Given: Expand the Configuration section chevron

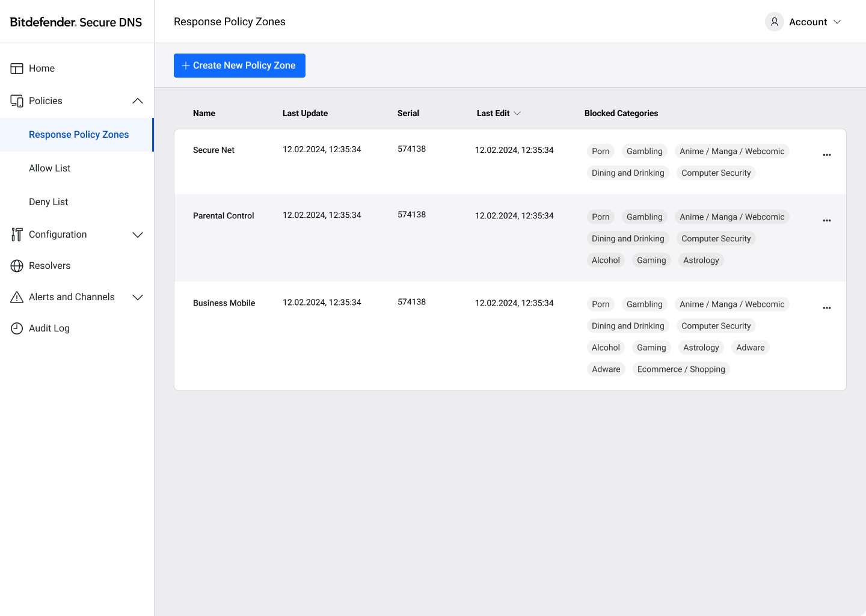Looking at the screenshot, I should (x=138, y=235).
